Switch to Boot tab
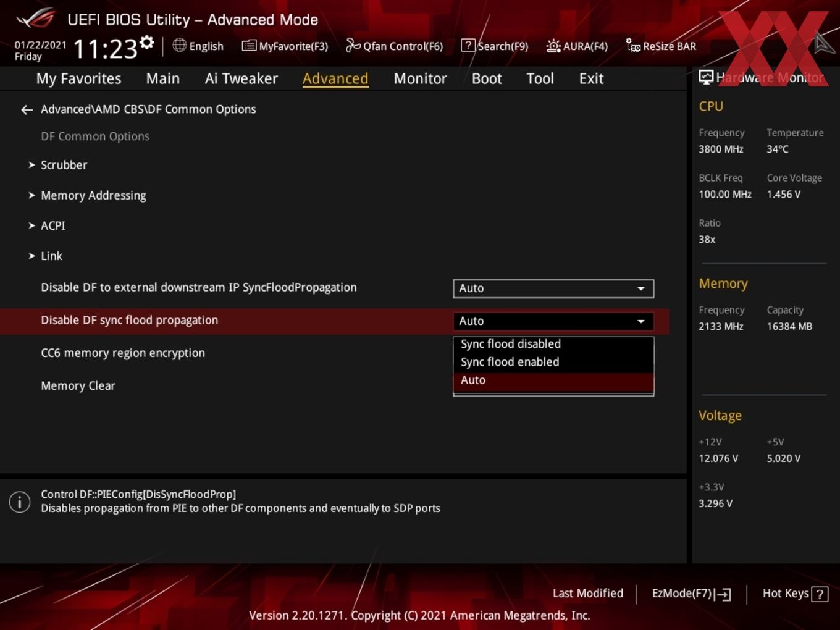The image size is (840, 630). click(487, 78)
